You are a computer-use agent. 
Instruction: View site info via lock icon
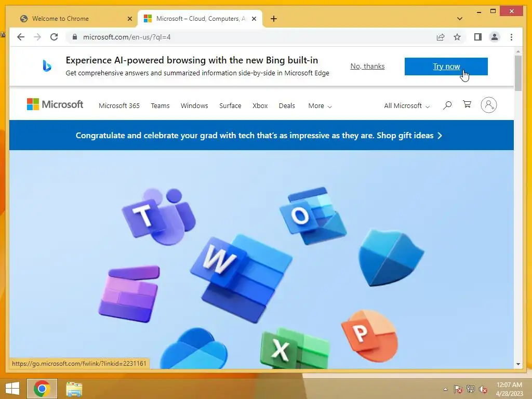click(75, 37)
